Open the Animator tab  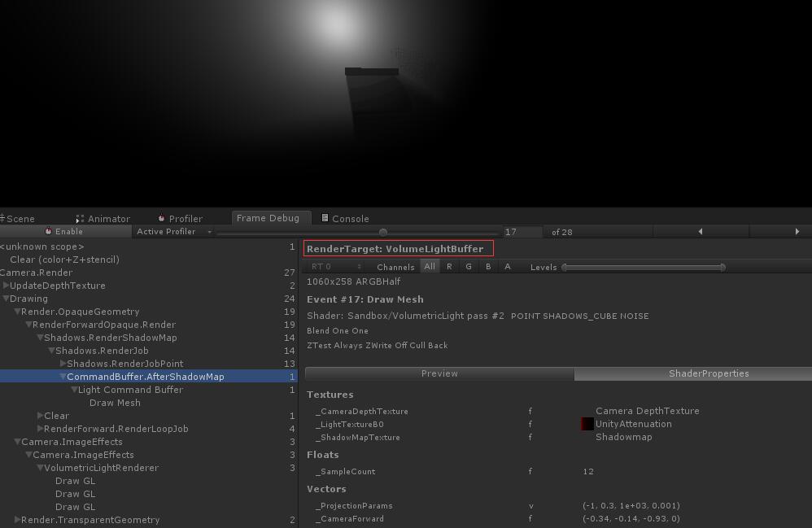coord(103,219)
